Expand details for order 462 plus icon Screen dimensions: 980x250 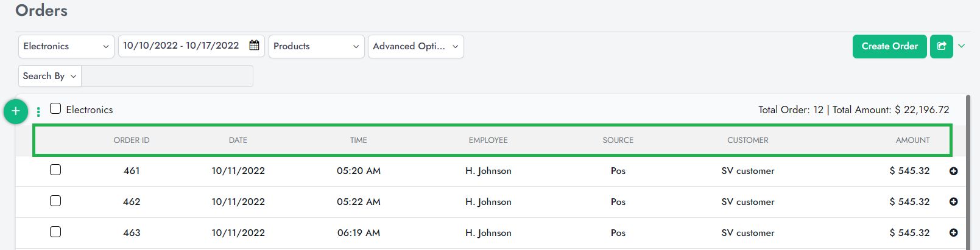tap(954, 202)
